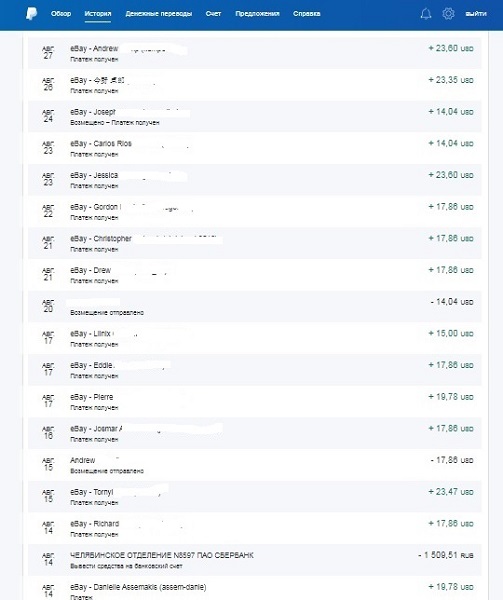Viewport: 503px width, 600px height.
Task: Open the settings gear icon
Action: point(448,14)
